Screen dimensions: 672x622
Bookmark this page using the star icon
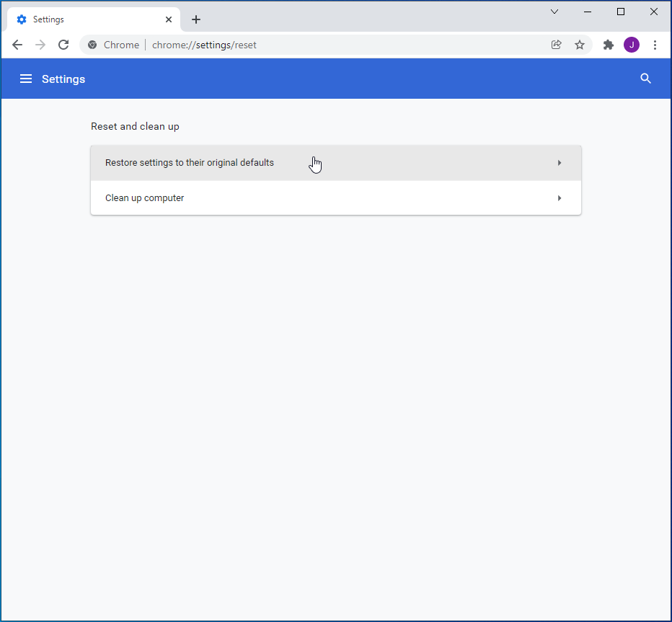580,45
